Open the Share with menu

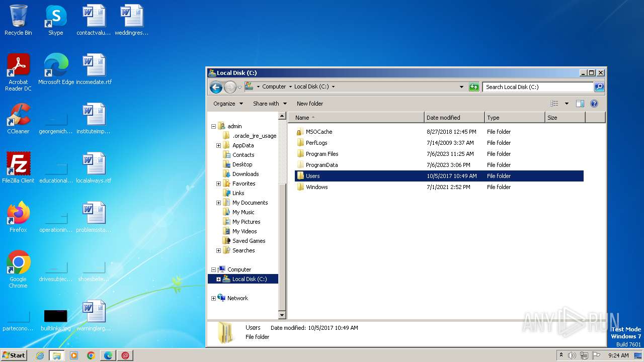270,104
